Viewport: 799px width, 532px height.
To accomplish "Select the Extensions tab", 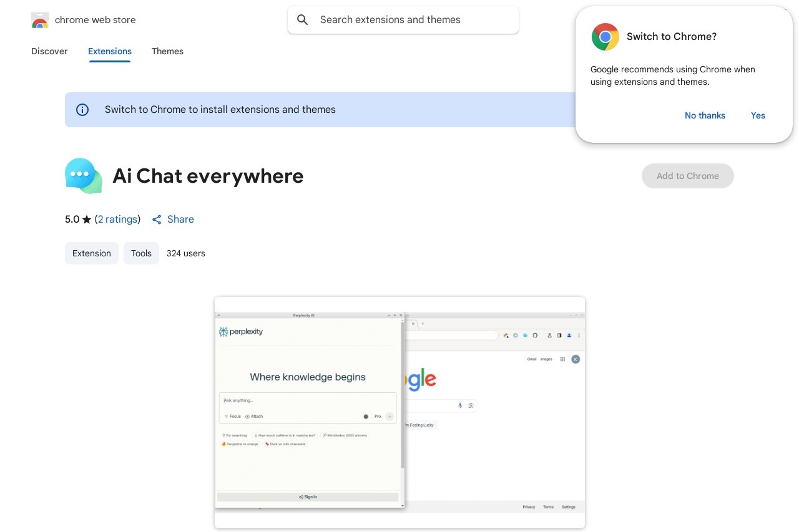I will [x=110, y=51].
